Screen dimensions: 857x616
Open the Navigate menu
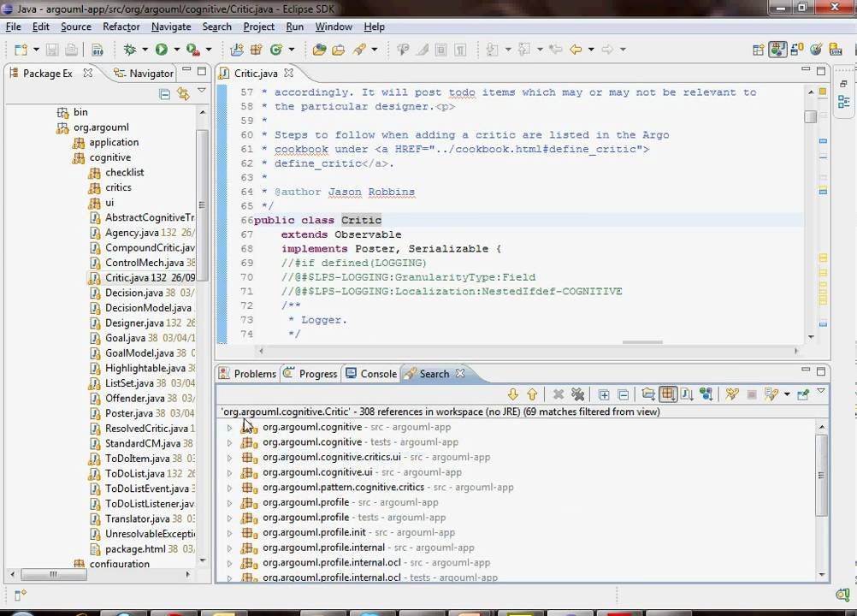click(x=171, y=27)
